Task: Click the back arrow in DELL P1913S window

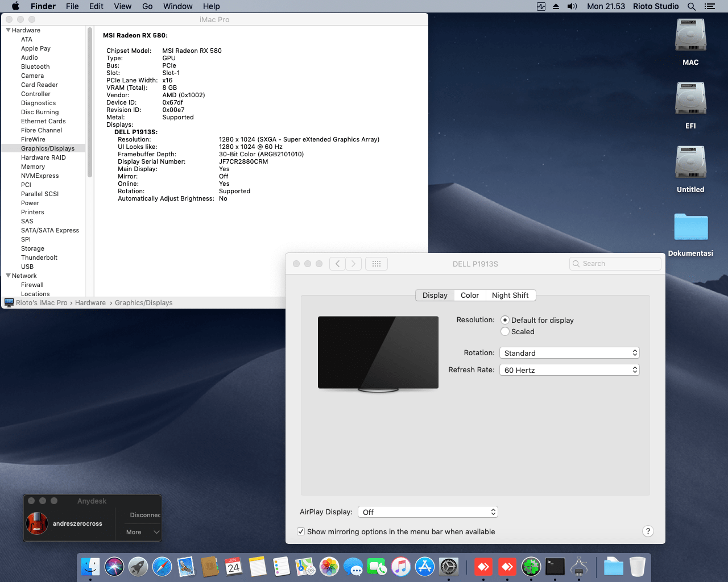Action: click(337, 264)
